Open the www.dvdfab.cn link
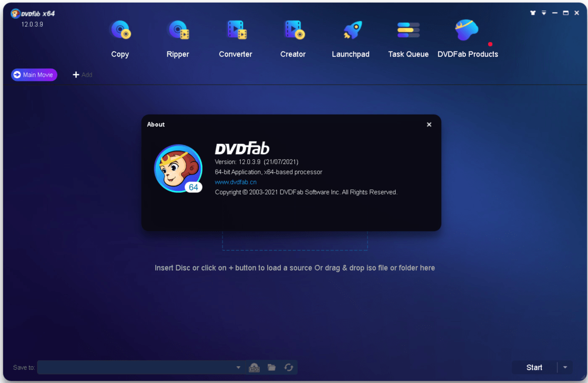Image resolution: width=588 pixels, height=383 pixels. tap(236, 182)
